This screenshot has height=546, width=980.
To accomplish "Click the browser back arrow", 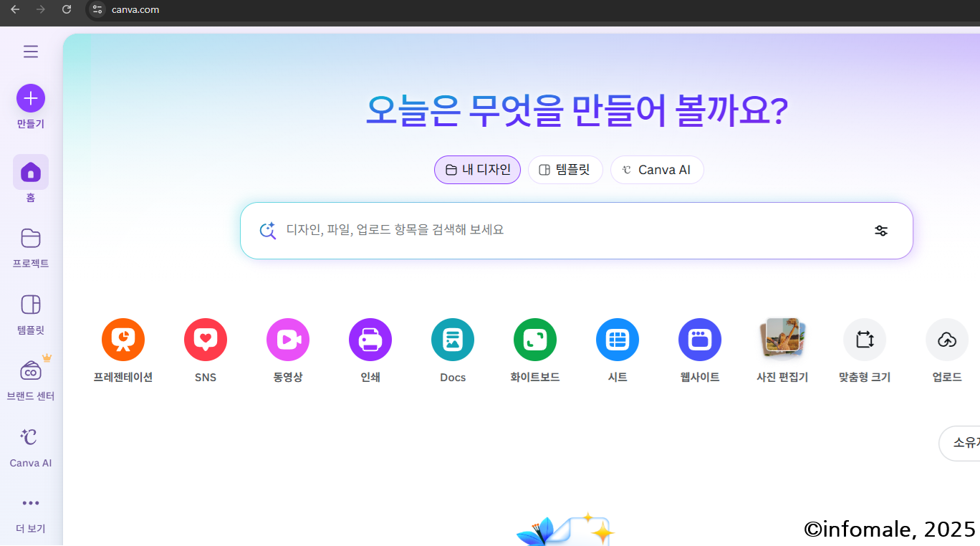I will click(x=15, y=9).
